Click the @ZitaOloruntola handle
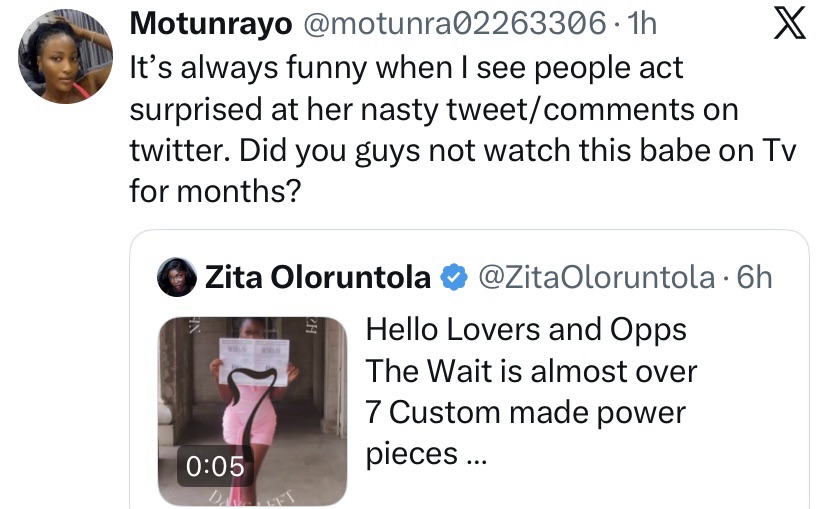 (x=598, y=277)
